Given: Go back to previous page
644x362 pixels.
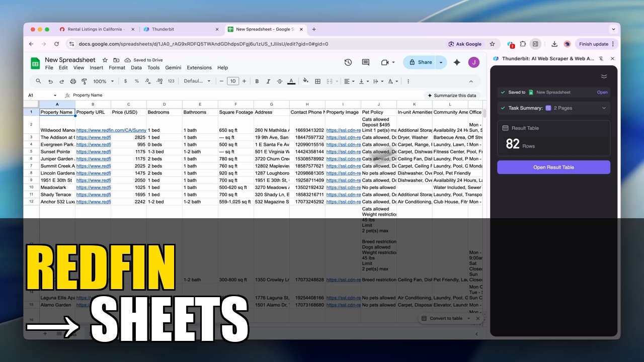Looking at the screenshot, I should tap(31, 44).
